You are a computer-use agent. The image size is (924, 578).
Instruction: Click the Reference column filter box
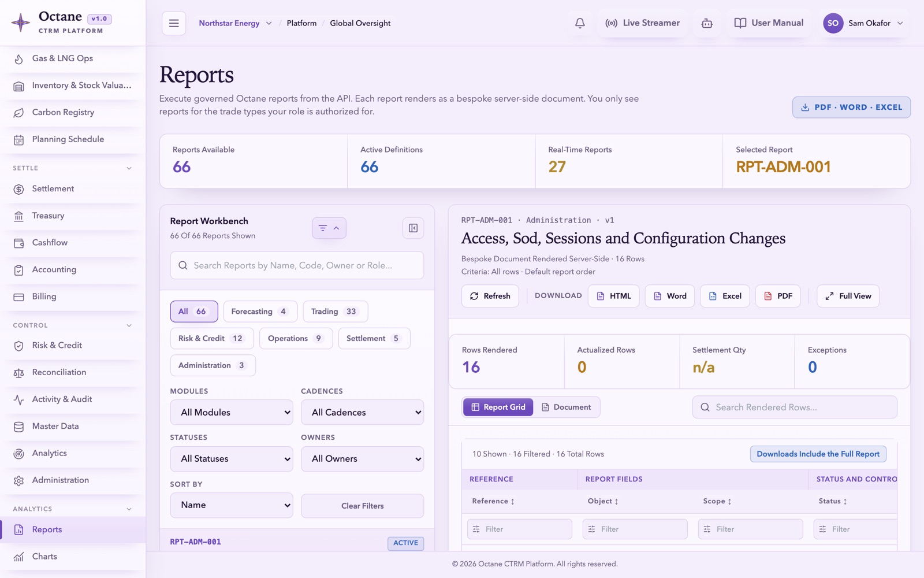tap(520, 529)
